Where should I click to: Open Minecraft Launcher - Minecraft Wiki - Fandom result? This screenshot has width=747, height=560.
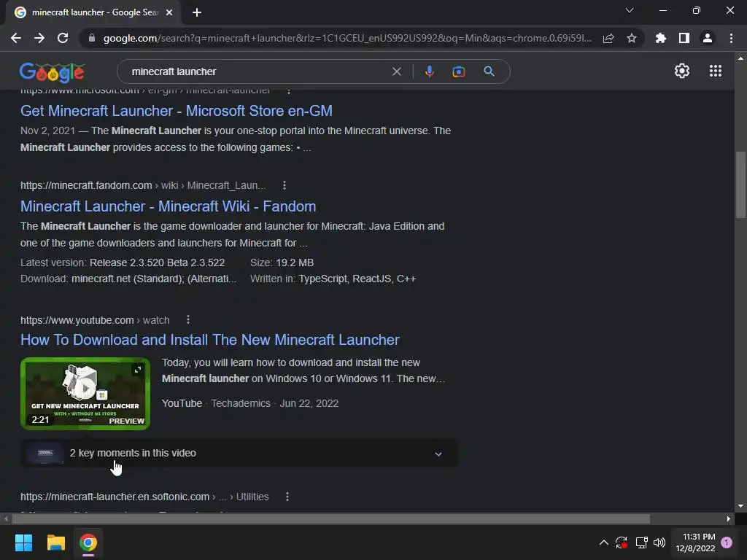click(x=169, y=206)
